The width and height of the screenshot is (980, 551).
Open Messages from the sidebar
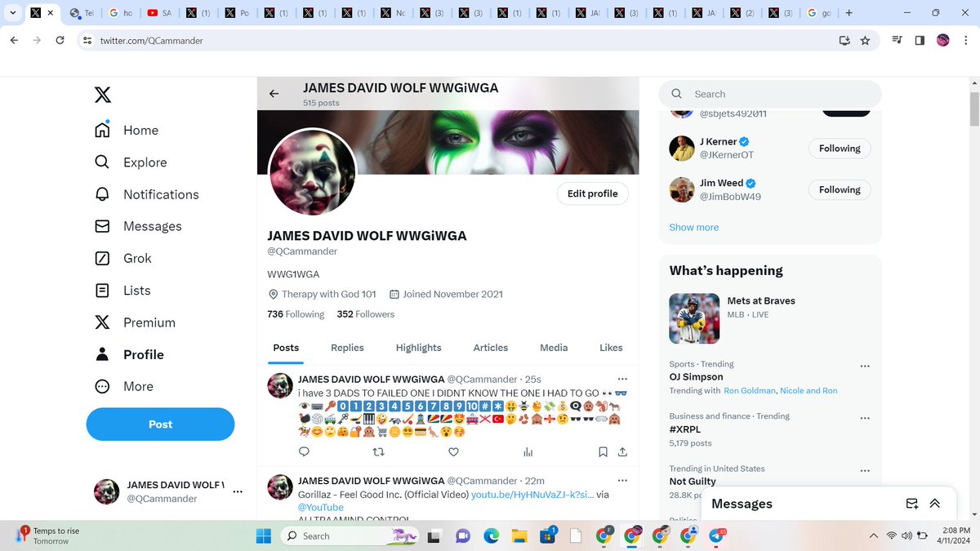(138, 226)
